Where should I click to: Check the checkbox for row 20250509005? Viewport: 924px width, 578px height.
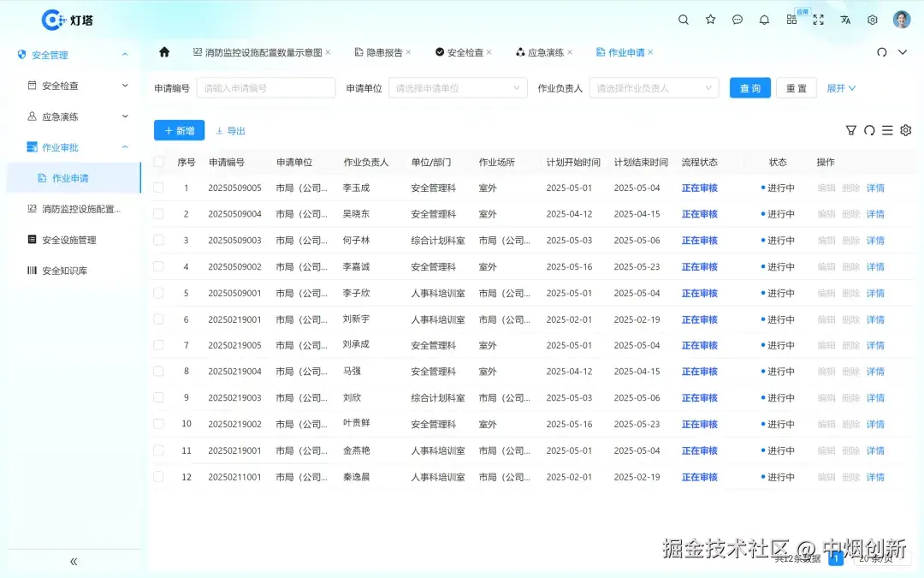pyautogui.click(x=158, y=188)
